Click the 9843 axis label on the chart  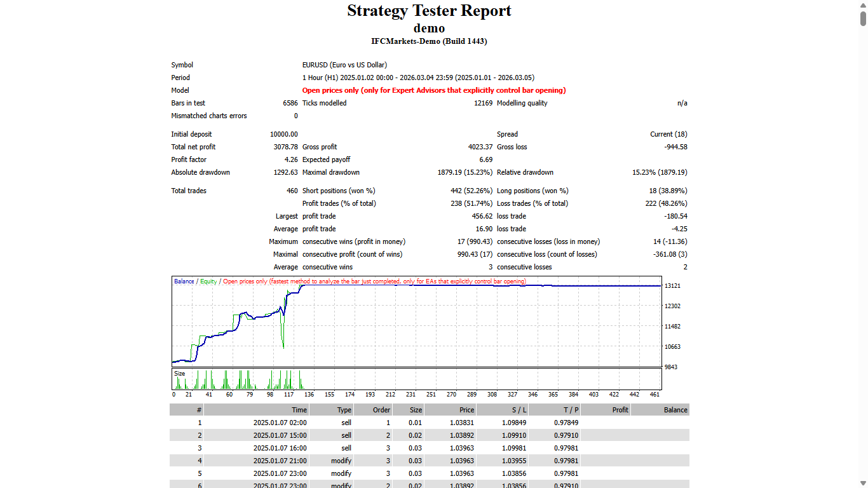pos(672,367)
